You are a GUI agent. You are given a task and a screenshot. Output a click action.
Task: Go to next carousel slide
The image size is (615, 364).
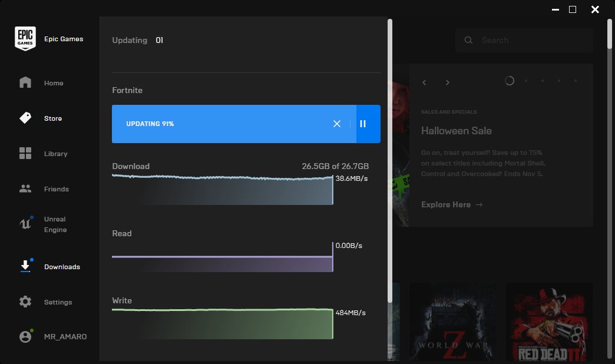[447, 82]
